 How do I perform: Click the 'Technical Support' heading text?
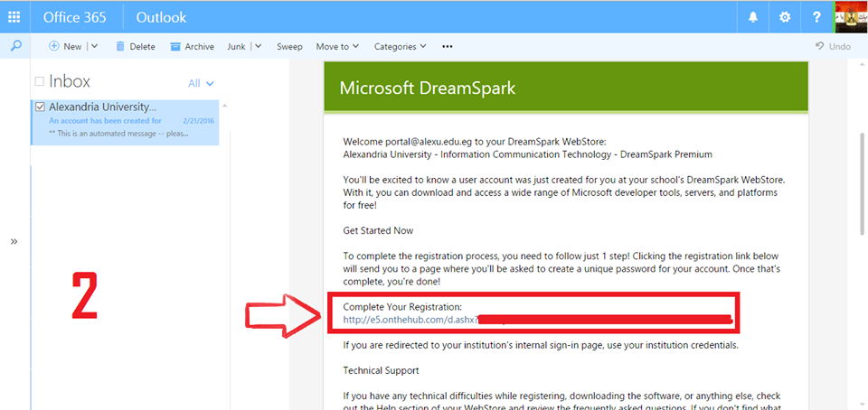click(381, 370)
